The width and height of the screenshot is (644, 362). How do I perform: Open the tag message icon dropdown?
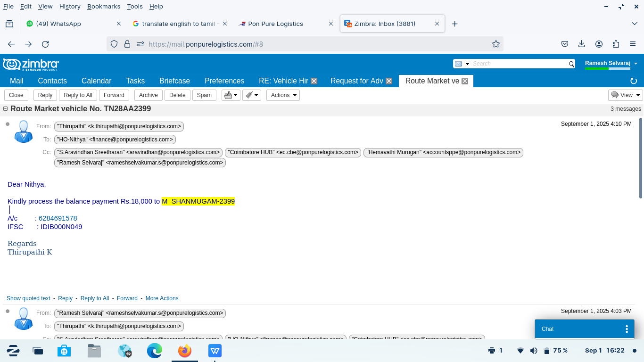[x=252, y=95]
